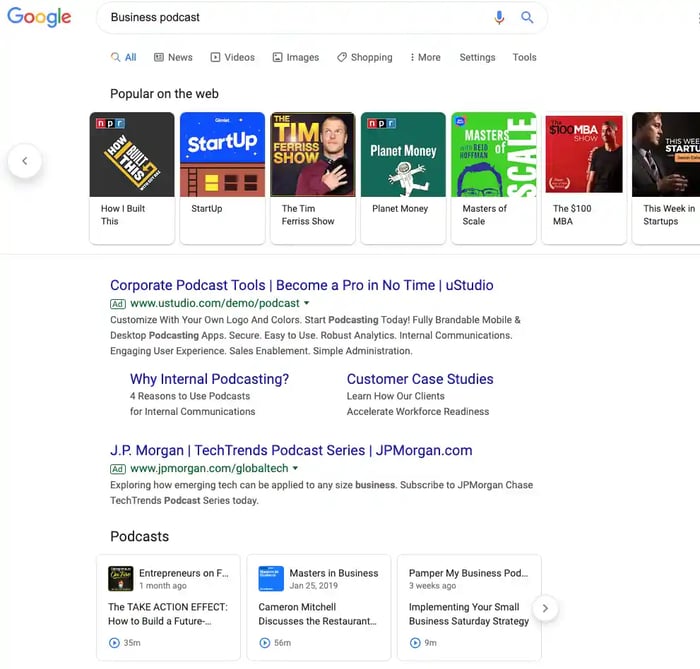This screenshot has width=700, height=669.
Task: Open the Customer Case Studies sitelink
Action: [420, 379]
